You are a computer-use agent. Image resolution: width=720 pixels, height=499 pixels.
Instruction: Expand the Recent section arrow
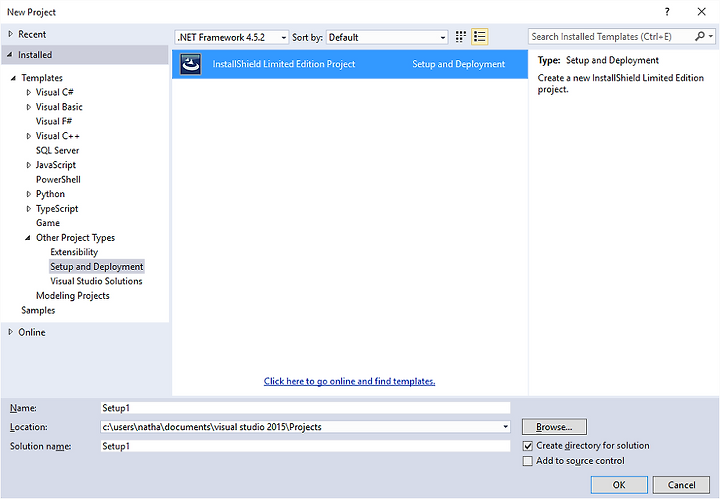(x=10, y=34)
